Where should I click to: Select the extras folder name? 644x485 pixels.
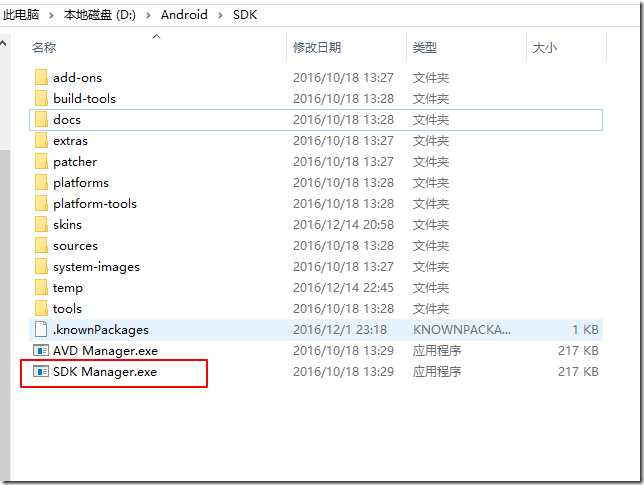click(x=70, y=140)
